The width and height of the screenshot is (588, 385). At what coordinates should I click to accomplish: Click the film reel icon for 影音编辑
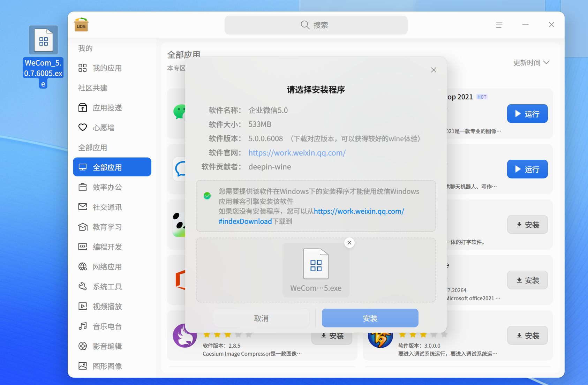pos(83,346)
